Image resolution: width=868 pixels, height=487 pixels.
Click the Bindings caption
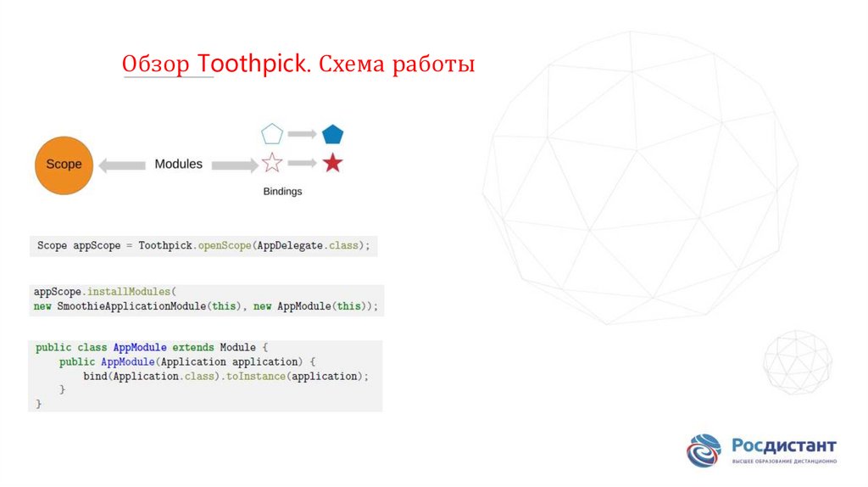282,191
